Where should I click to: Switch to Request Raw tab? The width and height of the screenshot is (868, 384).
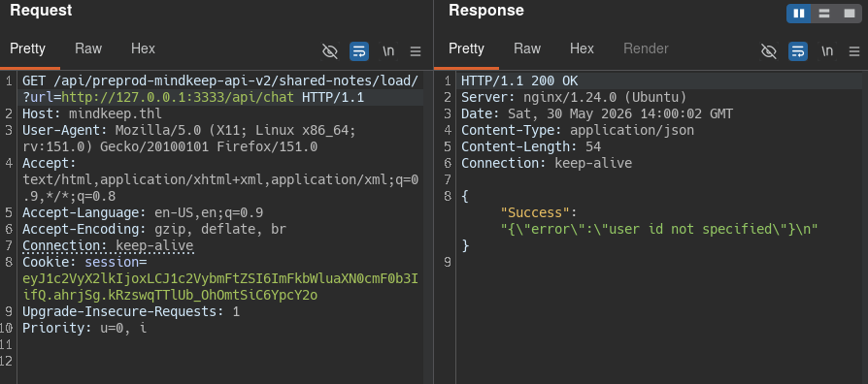pos(88,48)
